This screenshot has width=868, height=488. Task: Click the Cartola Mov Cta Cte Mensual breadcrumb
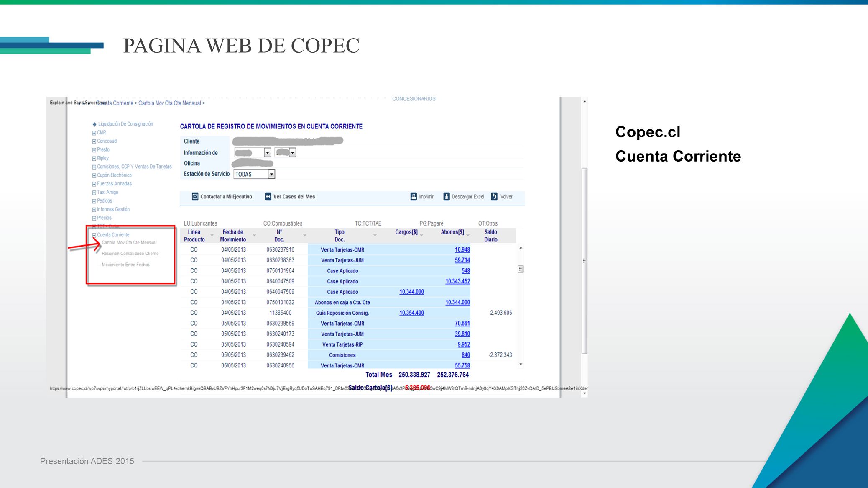tap(170, 103)
